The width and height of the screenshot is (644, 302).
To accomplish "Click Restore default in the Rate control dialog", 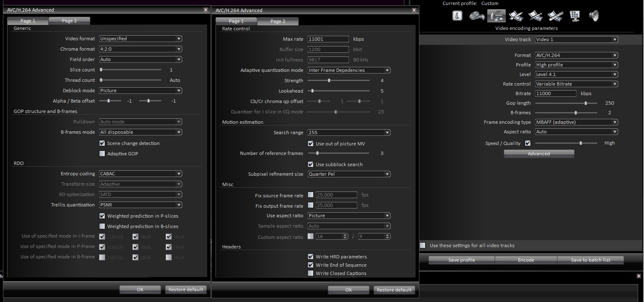I will pos(394,290).
